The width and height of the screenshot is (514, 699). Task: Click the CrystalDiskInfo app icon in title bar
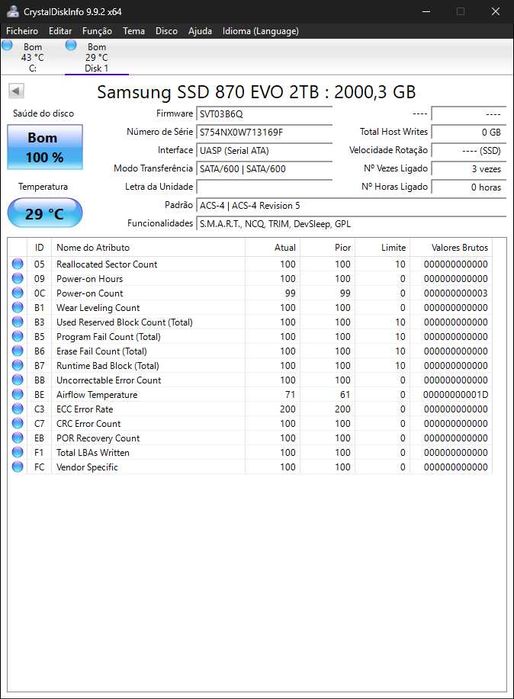point(12,11)
